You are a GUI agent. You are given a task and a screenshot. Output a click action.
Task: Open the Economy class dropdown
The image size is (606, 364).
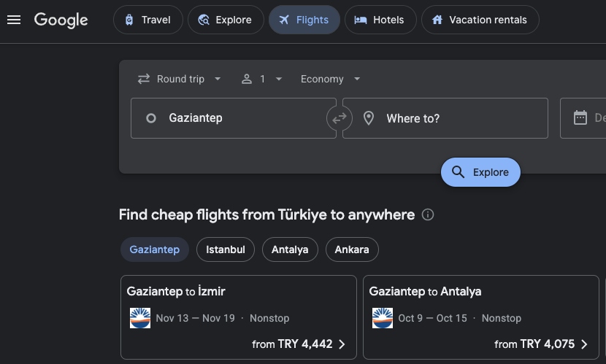click(x=330, y=79)
